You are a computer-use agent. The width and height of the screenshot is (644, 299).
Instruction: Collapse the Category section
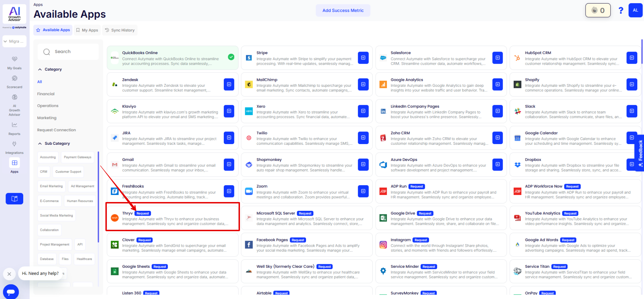[x=40, y=70]
